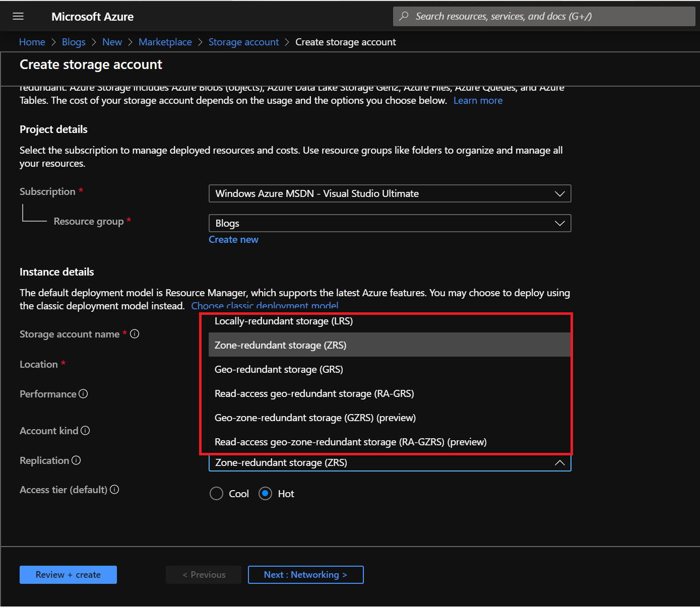The height and width of the screenshot is (608, 700).
Task: Select Geo-redundant storage (GRS) from the list
Action: [x=279, y=369]
